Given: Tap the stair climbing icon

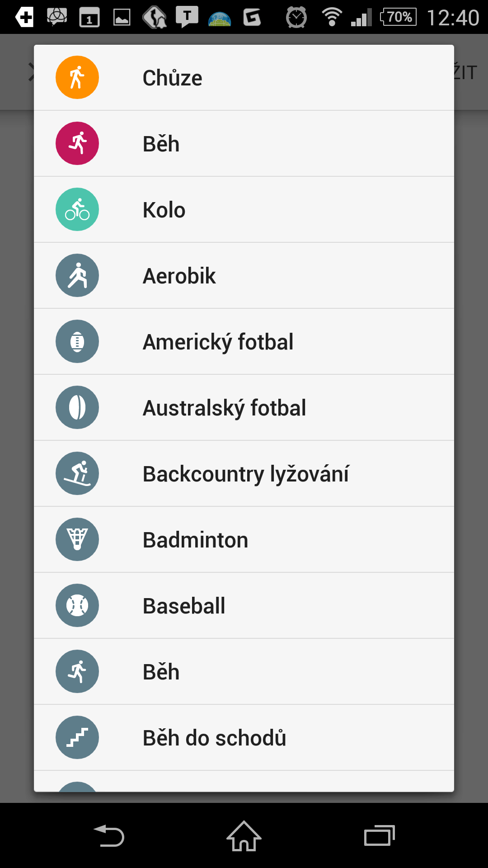Looking at the screenshot, I should (x=77, y=737).
